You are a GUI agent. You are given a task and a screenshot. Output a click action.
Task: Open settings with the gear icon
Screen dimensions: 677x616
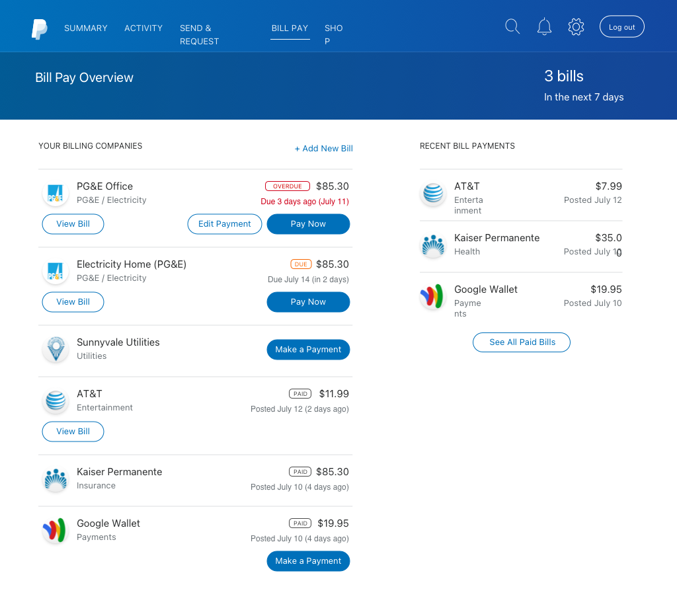point(576,26)
